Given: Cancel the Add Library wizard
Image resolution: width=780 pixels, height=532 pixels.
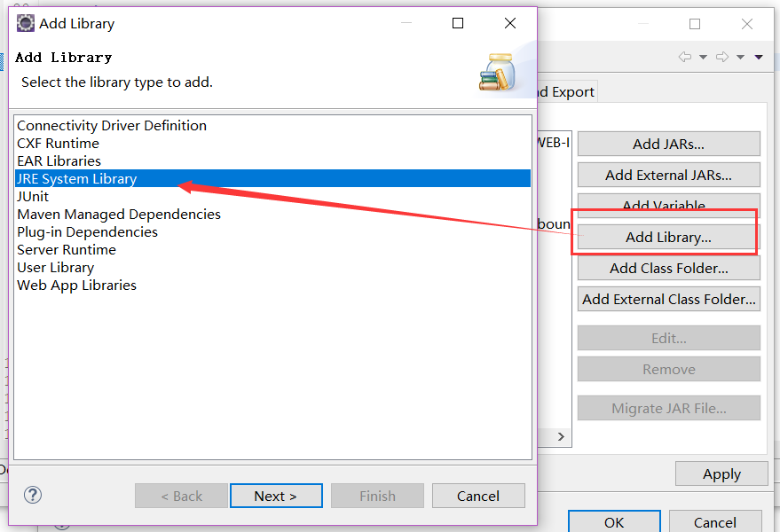Looking at the screenshot, I should tap(478, 496).
